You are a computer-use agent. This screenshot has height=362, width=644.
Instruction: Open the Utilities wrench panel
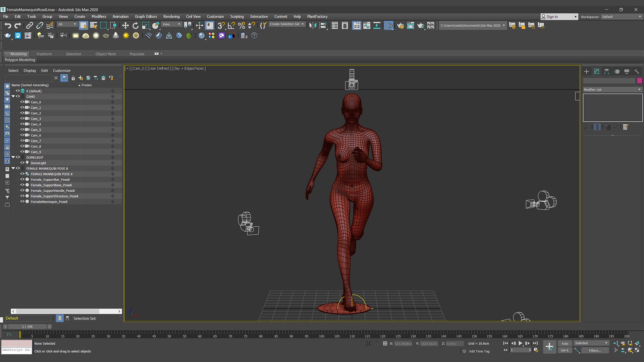click(x=637, y=71)
